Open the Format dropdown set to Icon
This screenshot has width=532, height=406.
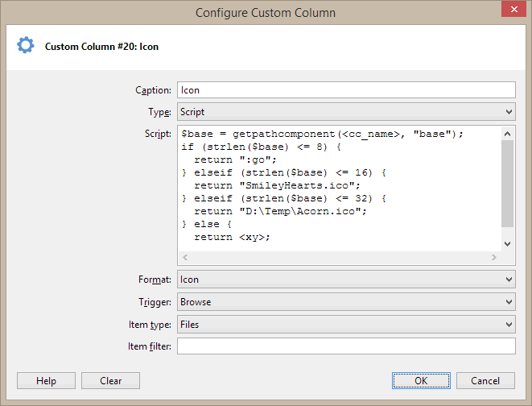345,280
